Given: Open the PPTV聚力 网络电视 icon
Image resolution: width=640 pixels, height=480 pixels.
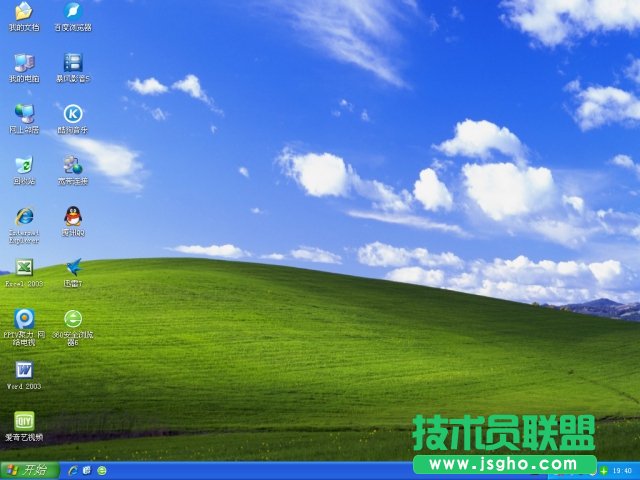Looking at the screenshot, I should (23, 319).
